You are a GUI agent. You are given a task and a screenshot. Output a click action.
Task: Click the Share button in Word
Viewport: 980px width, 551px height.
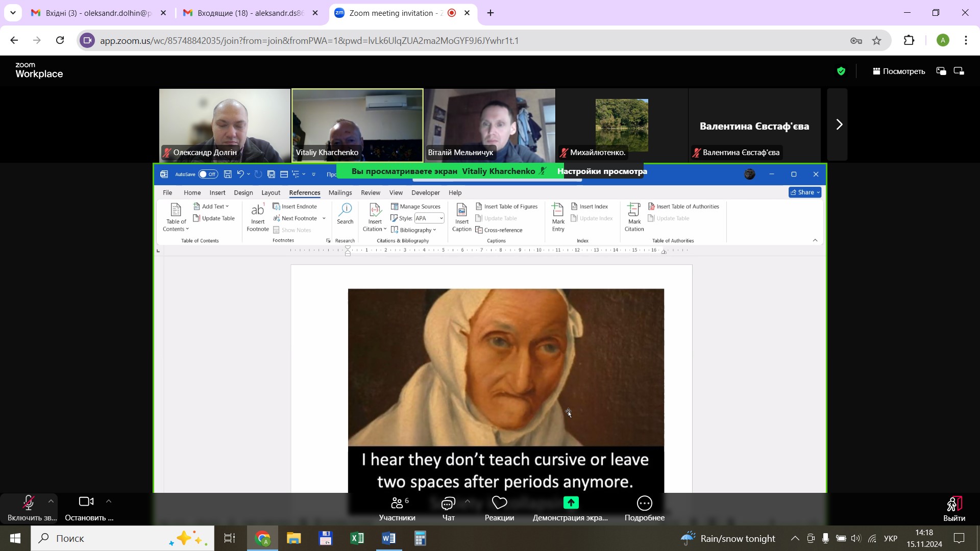tap(805, 192)
